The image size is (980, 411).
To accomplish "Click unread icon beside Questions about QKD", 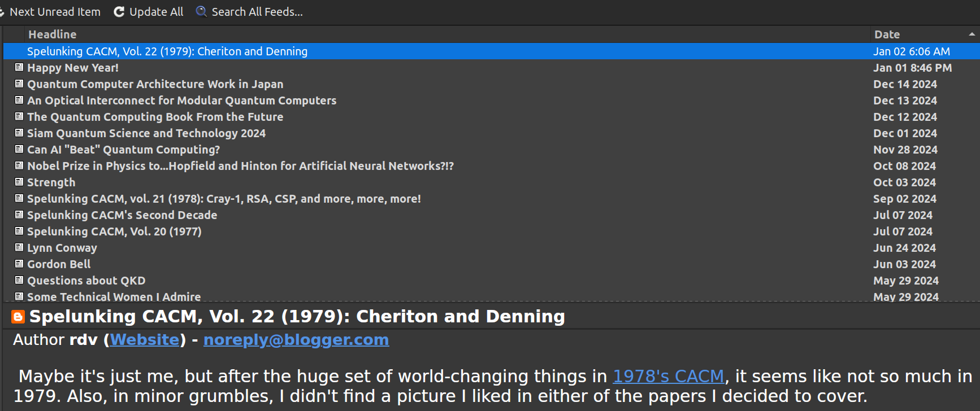I will click(19, 281).
